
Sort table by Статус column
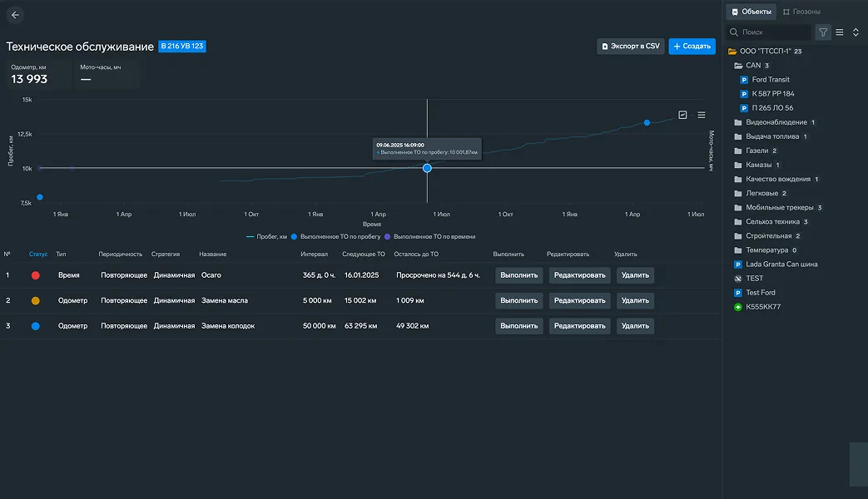38,254
